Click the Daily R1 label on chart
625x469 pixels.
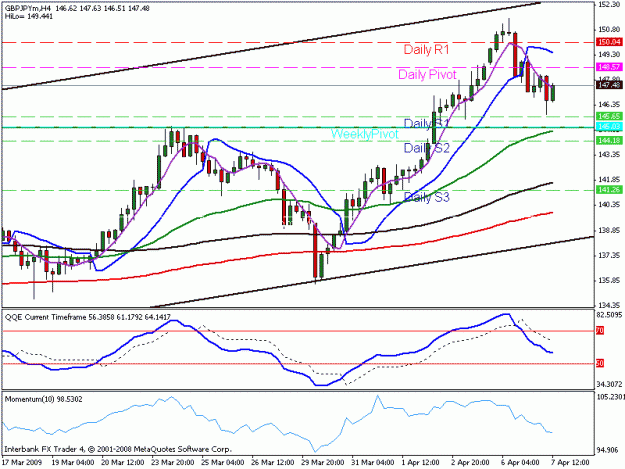pyautogui.click(x=426, y=50)
